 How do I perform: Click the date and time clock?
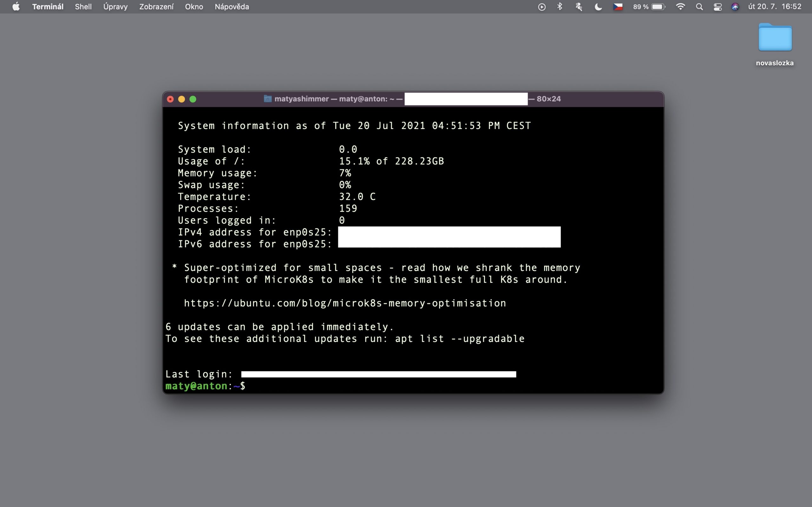click(774, 7)
